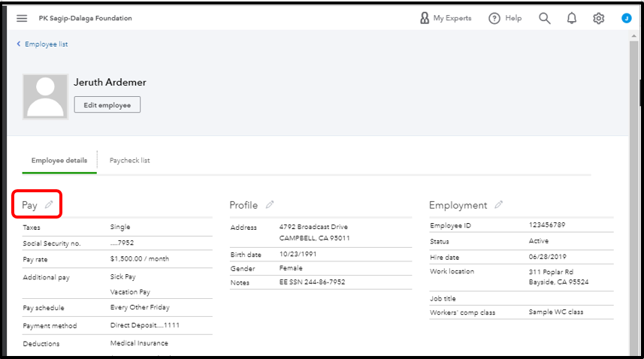
Task: Select the Employee details tab
Action: 59,160
